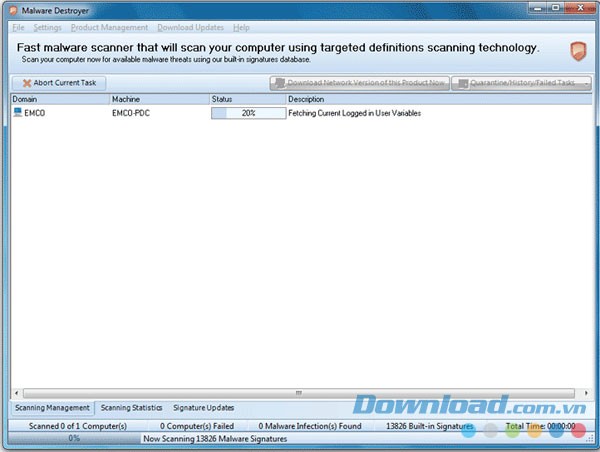Select the EMCO domain text
This screenshot has width=600, height=452.
[35, 113]
